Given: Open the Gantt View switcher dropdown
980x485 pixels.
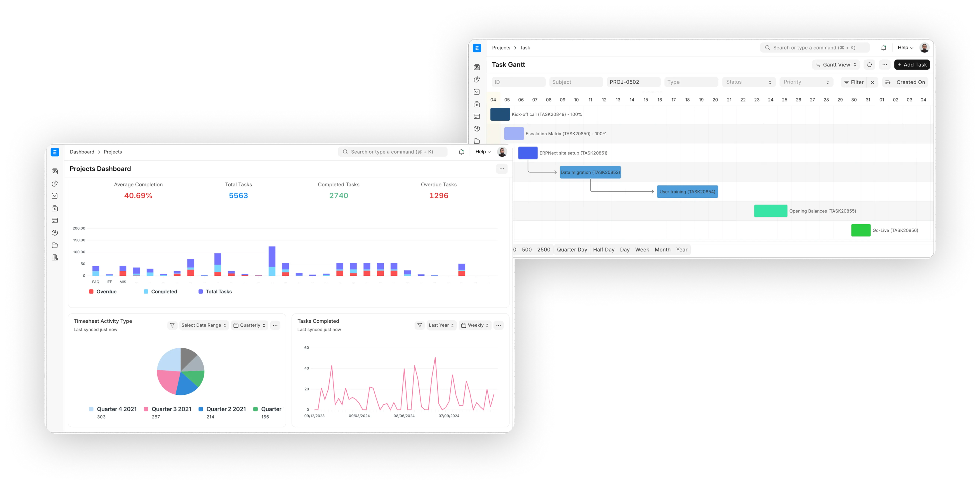Looking at the screenshot, I should point(836,65).
